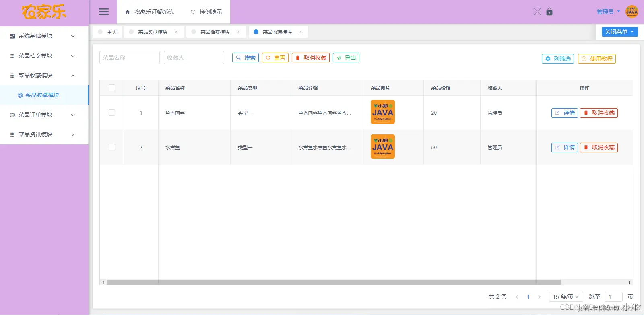Click the lightbulb icon beside 样例演示

(x=193, y=12)
